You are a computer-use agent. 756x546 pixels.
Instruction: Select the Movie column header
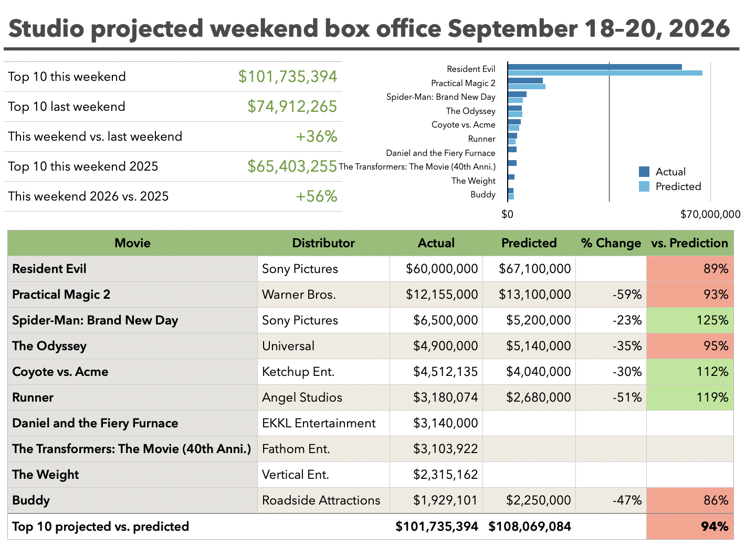coord(132,243)
